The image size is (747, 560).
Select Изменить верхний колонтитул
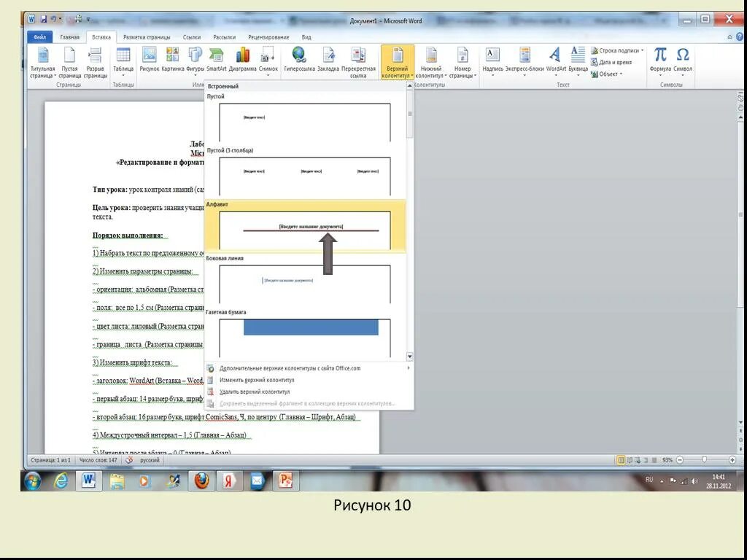pyautogui.click(x=309, y=380)
